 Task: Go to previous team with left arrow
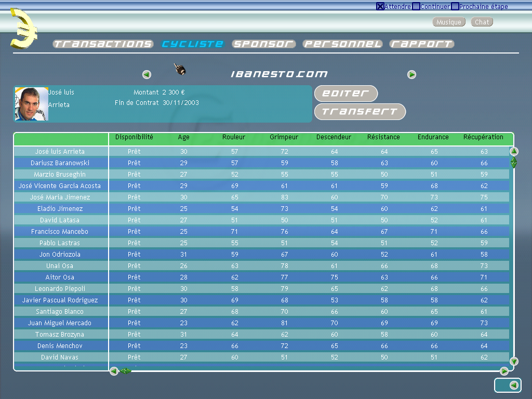pyautogui.click(x=147, y=74)
